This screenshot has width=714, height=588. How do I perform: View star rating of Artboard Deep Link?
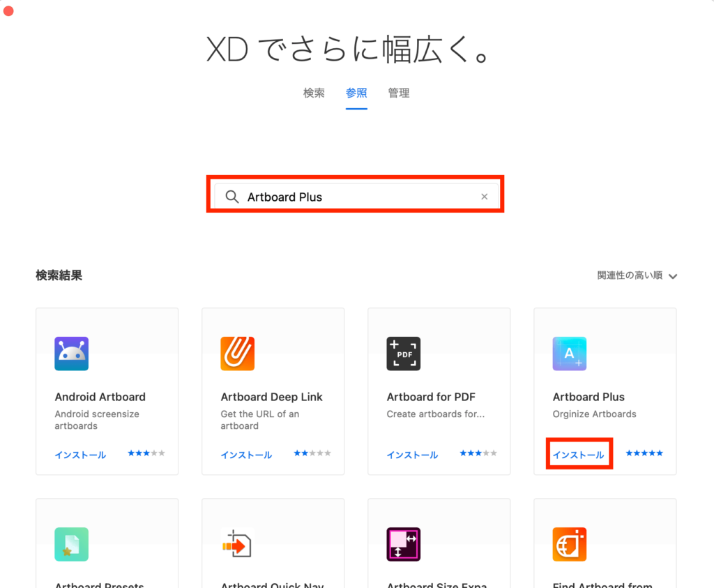tap(312, 453)
